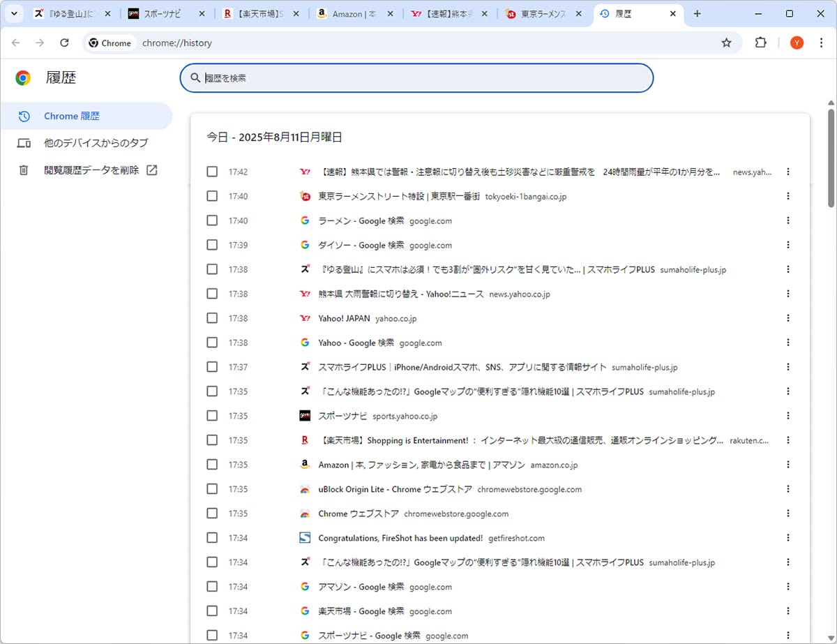Open the Yahoo - Google 検索 entry
The image size is (837, 644).
(356, 343)
